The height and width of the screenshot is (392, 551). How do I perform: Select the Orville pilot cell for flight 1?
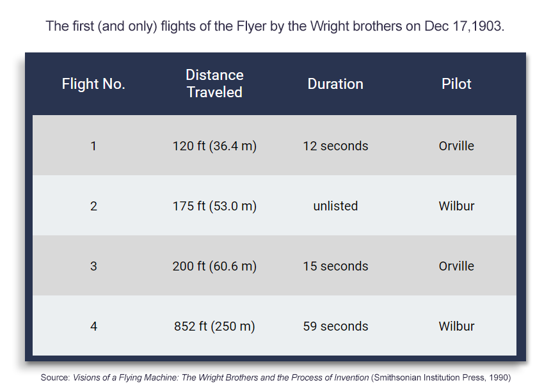tap(456, 146)
